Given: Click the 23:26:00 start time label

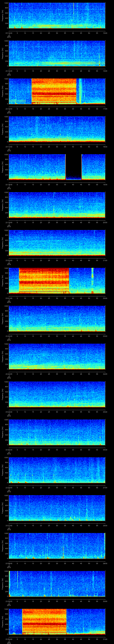Looking at the screenshot, I should 9,487.
